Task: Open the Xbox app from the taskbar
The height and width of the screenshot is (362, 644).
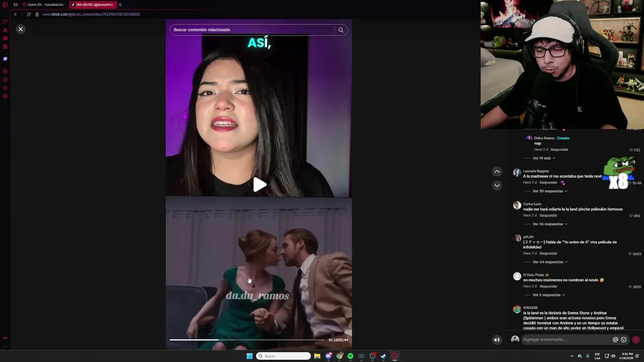Action: coord(361,356)
